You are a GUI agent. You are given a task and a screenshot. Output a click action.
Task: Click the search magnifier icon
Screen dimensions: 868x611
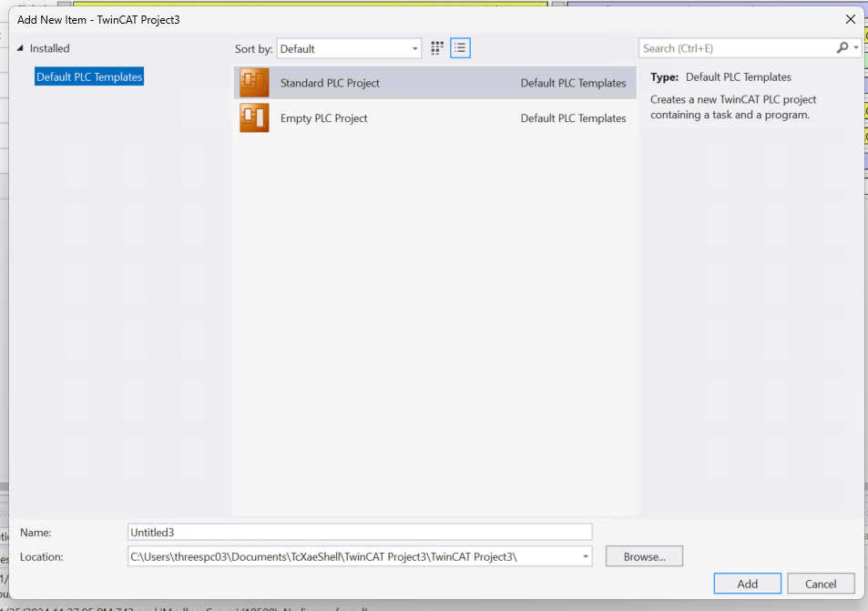(842, 48)
